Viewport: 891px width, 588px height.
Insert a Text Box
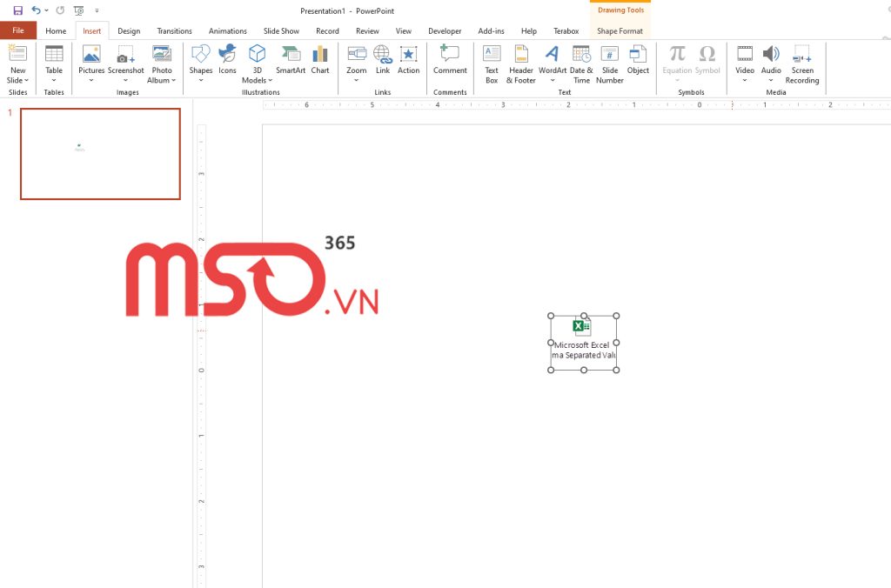click(492, 63)
